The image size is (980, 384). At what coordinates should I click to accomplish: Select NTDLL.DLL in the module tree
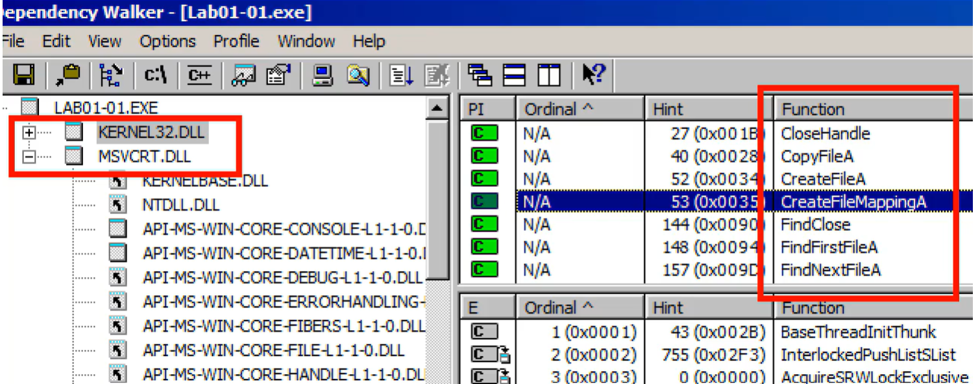point(181,205)
